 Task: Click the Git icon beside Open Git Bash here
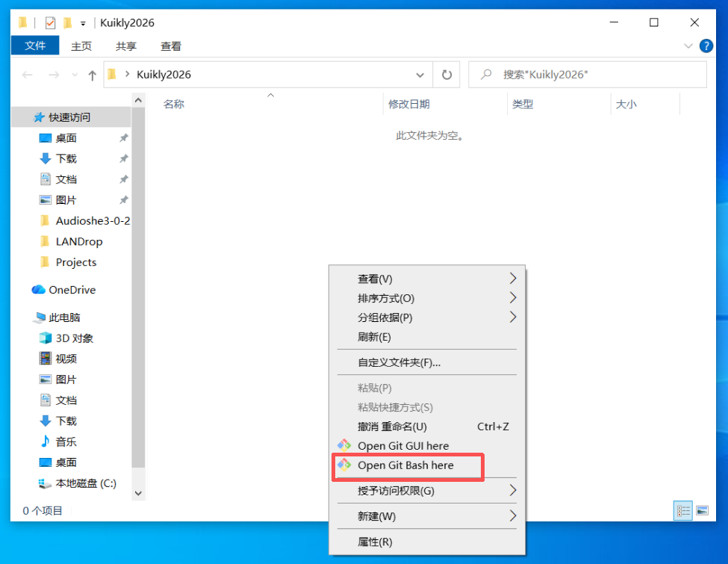[x=344, y=465]
